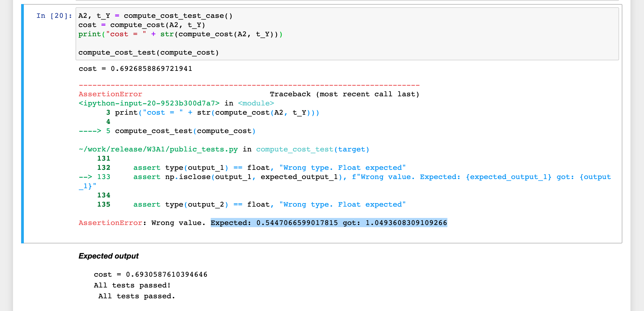Click the public_tests.py file path
644x311 pixels.
tap(158, 149)
